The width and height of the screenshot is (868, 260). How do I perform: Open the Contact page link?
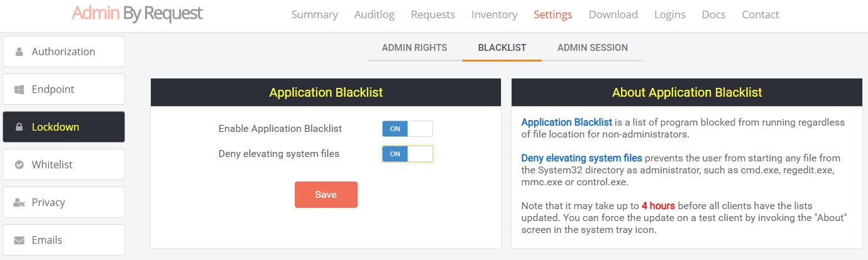coord(760,14)
